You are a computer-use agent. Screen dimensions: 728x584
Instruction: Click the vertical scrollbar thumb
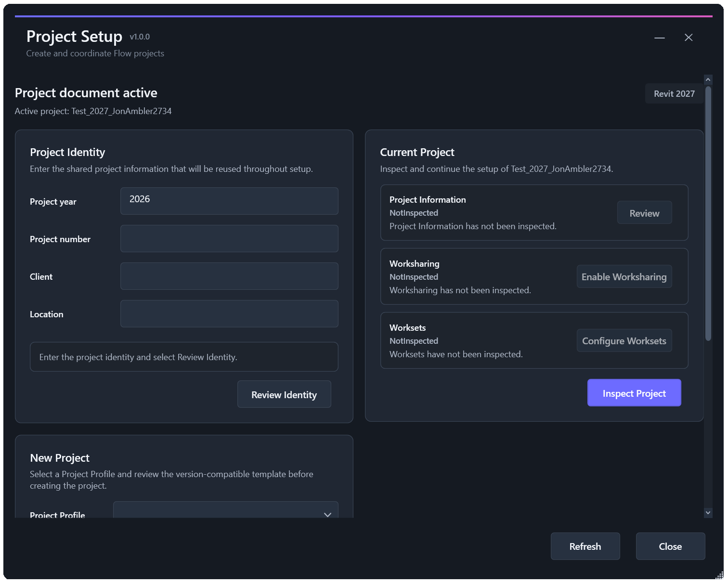point(708,213)
